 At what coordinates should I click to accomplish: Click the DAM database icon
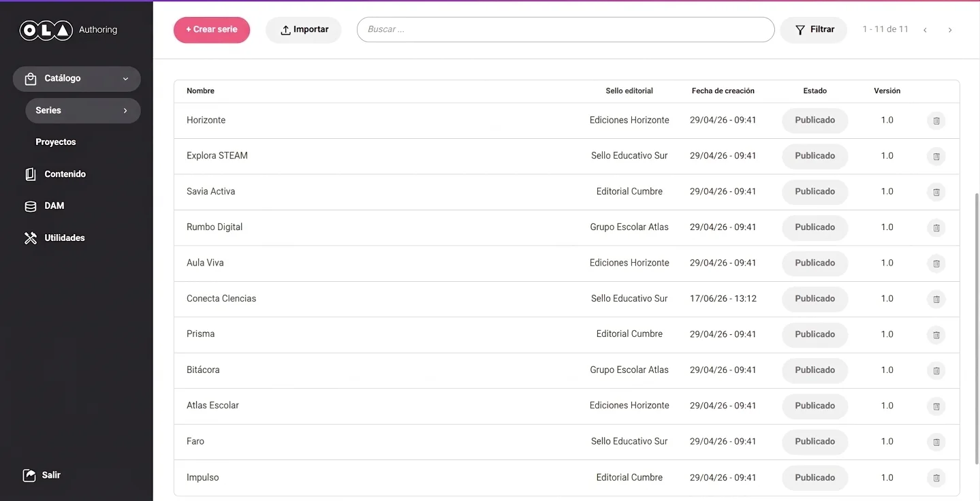click(x=31, y=206)
